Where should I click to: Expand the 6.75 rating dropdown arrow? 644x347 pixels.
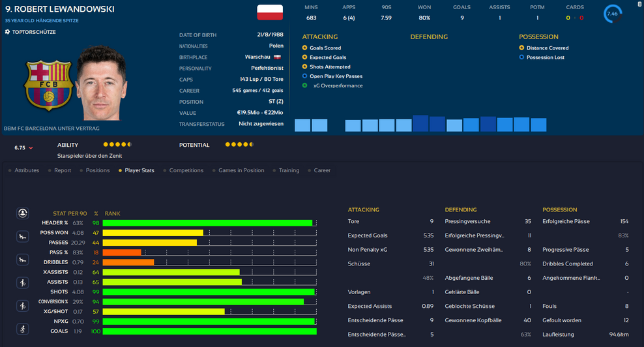(x=31, y=148)
